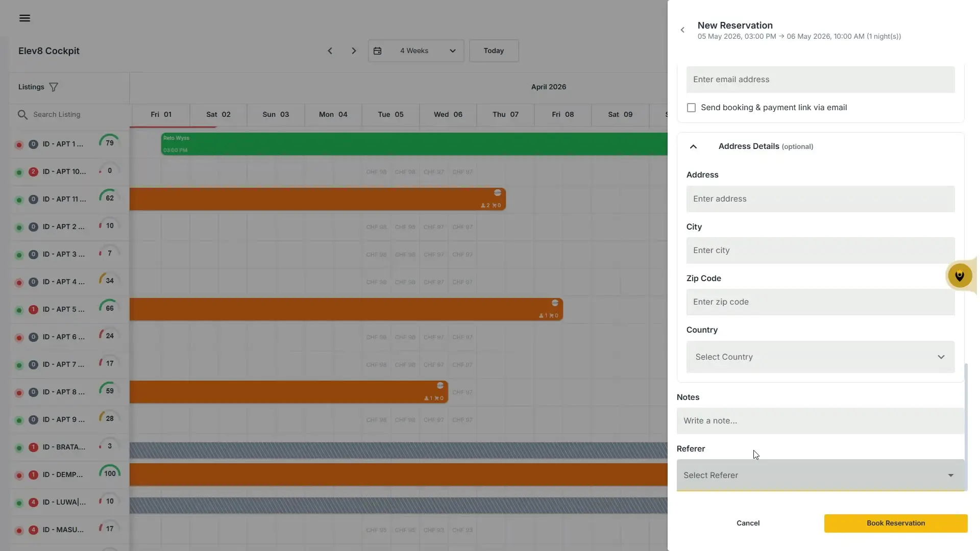This screenshot has width=980, height=551.
Task: Click orange booking bar on ID - DEMP row
Action: click(x=399, y=475)
